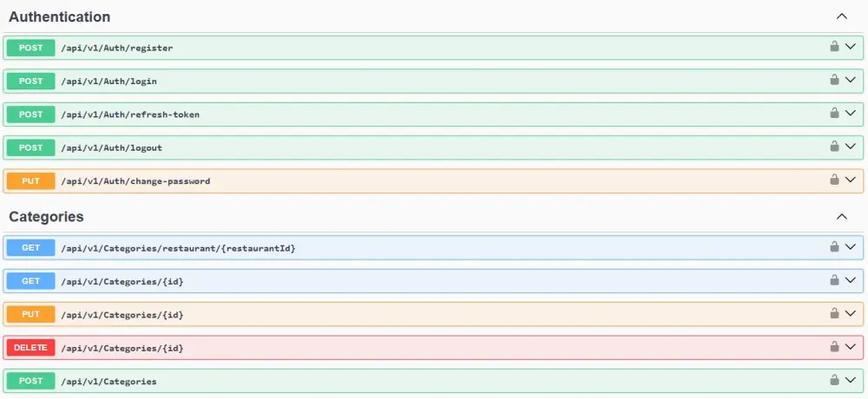Click the DELETE badge for Categories/{id}

click(31, 348)
